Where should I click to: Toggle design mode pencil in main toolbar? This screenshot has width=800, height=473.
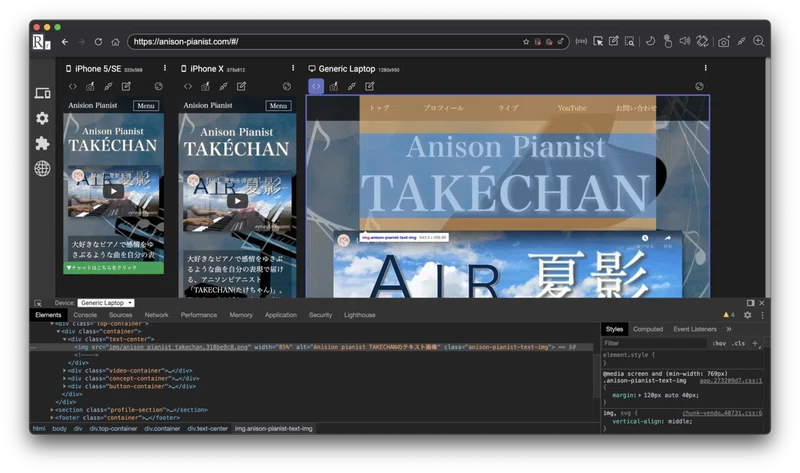[x=614, y=41]
